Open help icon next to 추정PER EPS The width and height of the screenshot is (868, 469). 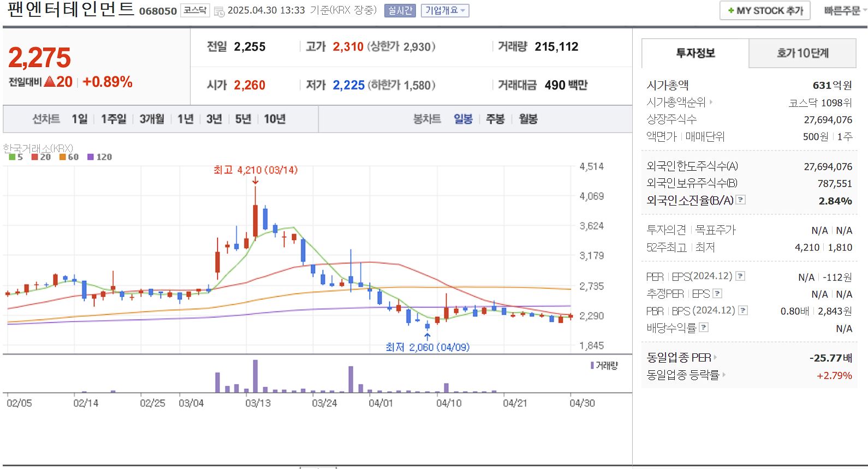[717, 293]
